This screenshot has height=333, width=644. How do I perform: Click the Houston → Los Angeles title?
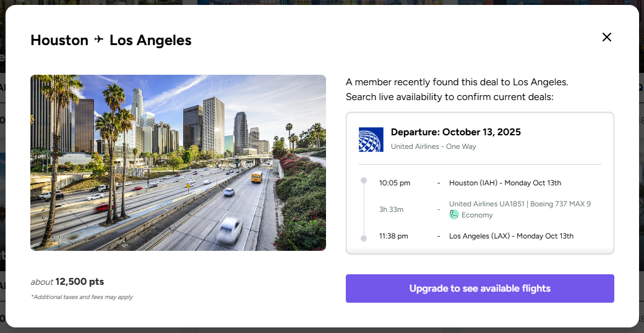click(x=111, y=40)
